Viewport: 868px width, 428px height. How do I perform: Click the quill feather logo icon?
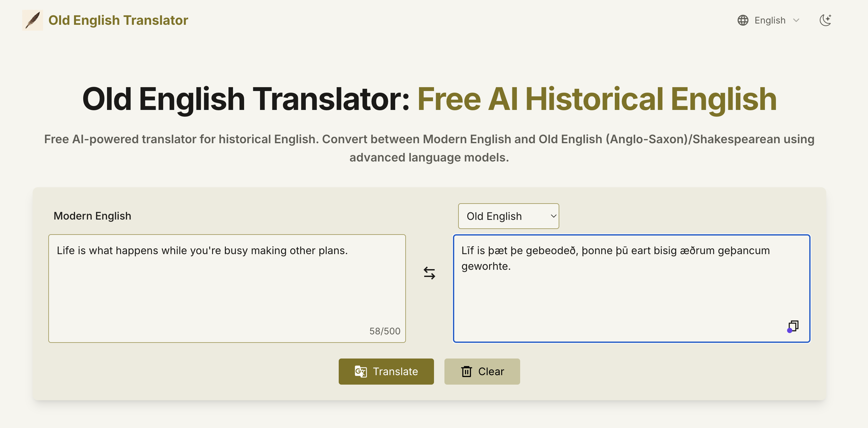click(x=32, y=20)
